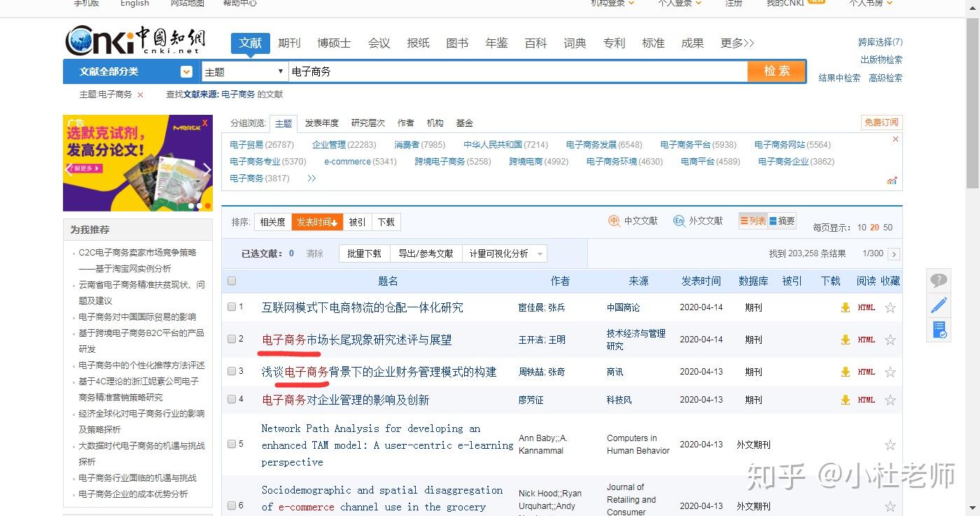Switch grouping to 作者 tab
This screenshot has height=516, width=980.
click(x=406, y=123)
